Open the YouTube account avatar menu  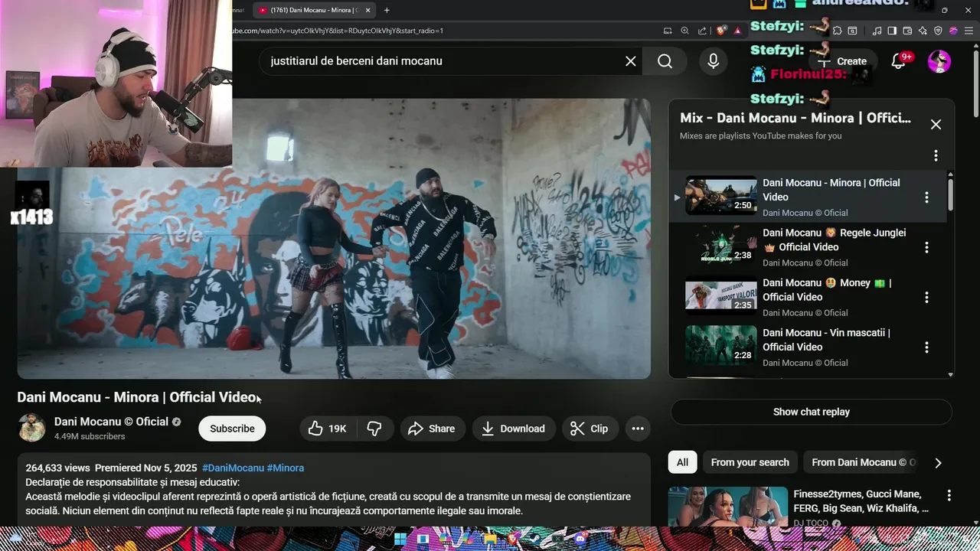click(939, 61)
